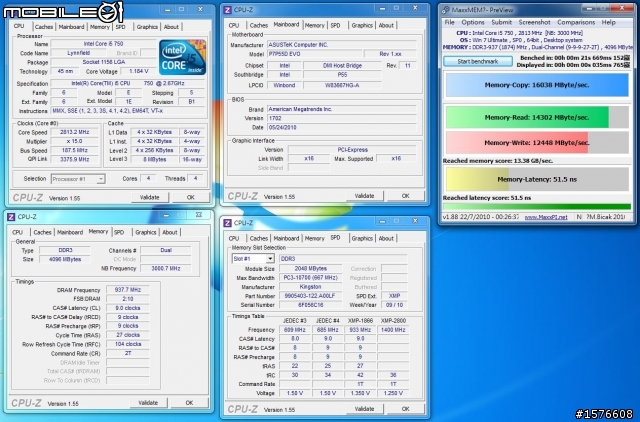The height and width of the screenshot is (422, 640).
Task: Open Graphics tab in the Memory CPU-Z window
Action: coord(146,232)
